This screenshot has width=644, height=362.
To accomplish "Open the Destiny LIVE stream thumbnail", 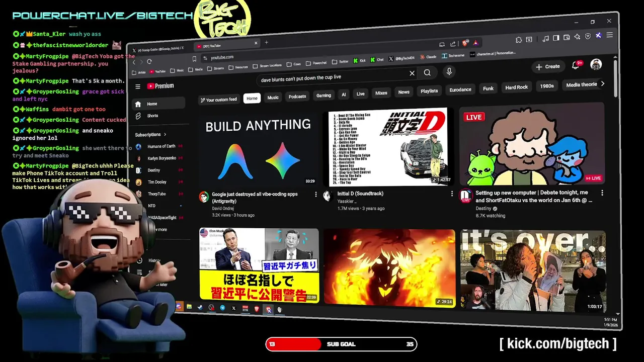I will [532, 144].
